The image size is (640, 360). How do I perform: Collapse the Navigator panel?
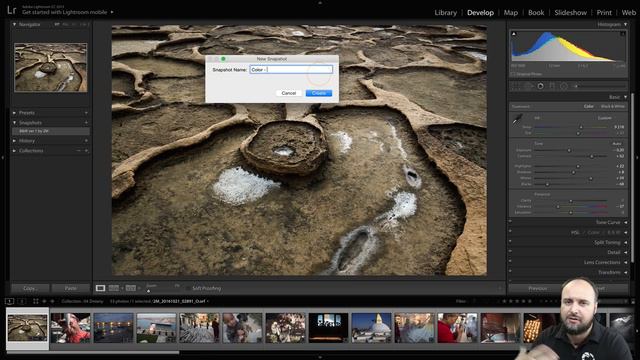(14, 24)
